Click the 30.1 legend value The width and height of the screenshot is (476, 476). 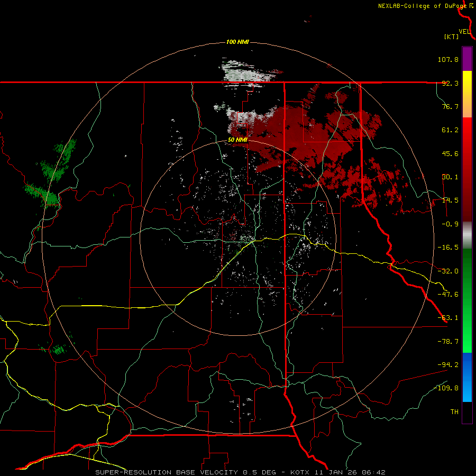coord(450,177)
